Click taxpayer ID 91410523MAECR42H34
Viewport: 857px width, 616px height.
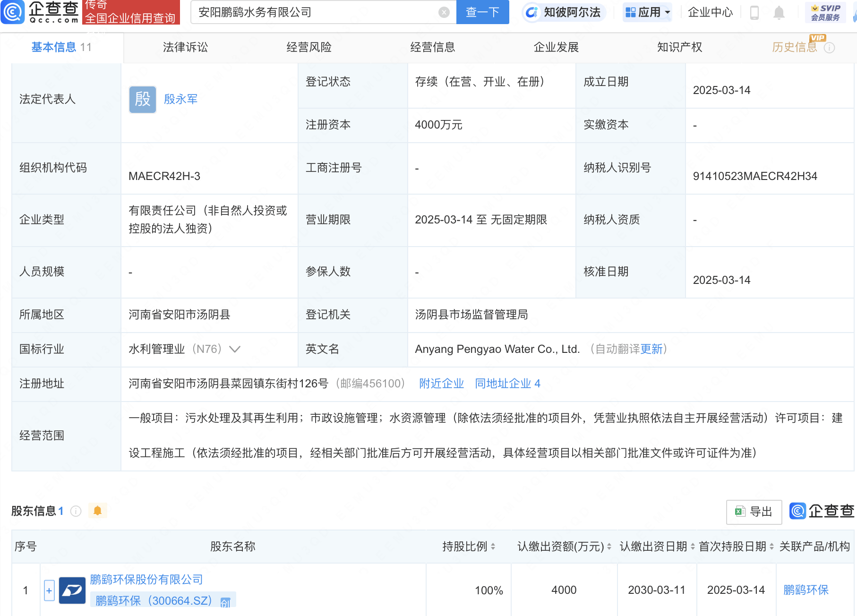755,176
